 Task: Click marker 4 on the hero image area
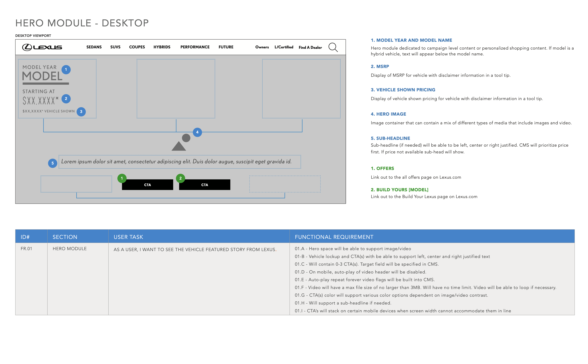pos(197,132)
